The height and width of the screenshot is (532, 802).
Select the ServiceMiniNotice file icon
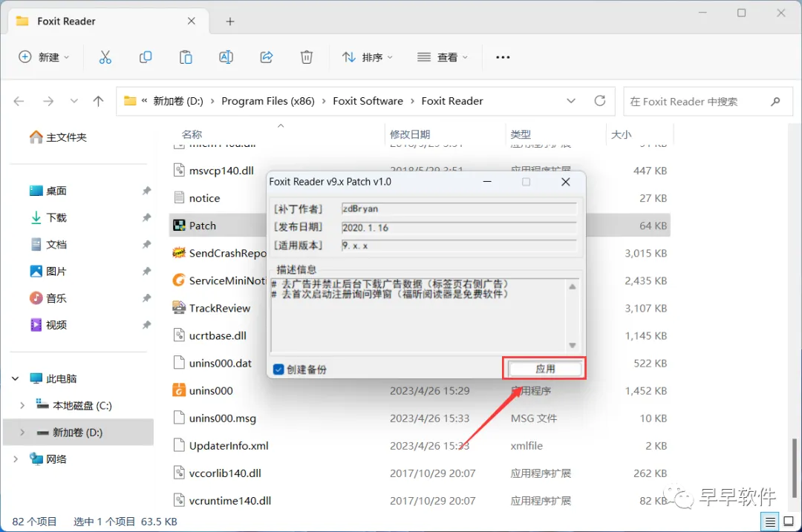pos(178,280)
